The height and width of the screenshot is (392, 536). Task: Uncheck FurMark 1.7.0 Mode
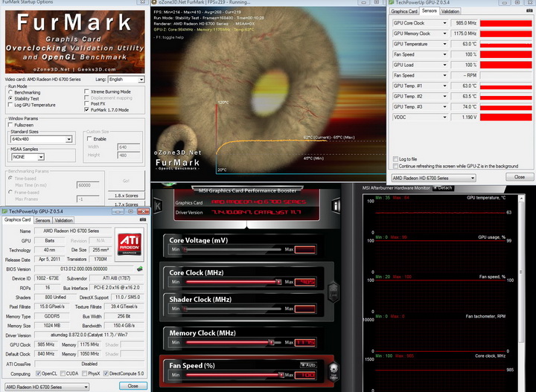click(86, 109)
